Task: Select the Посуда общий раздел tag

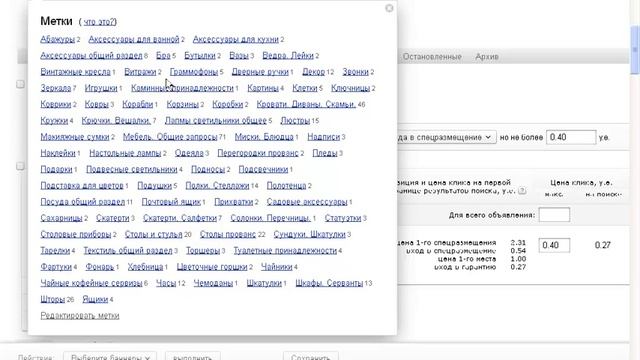Action: [82, 202]
